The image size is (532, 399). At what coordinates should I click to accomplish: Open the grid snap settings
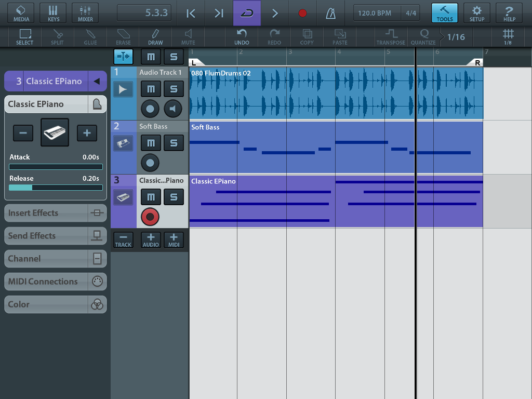[508, 36]
